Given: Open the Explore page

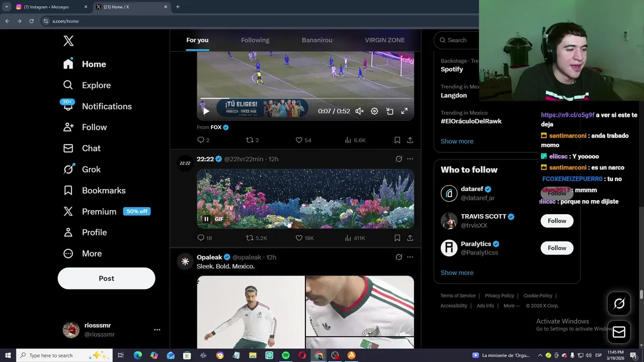Looking at the screenshot, I should coord(87,85).
